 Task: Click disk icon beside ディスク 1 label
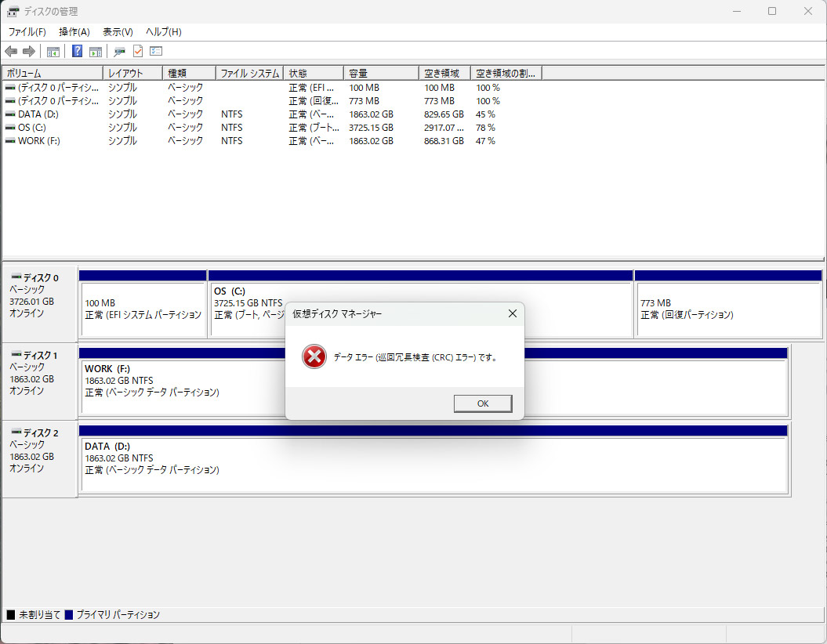click(x=16, y=354)
